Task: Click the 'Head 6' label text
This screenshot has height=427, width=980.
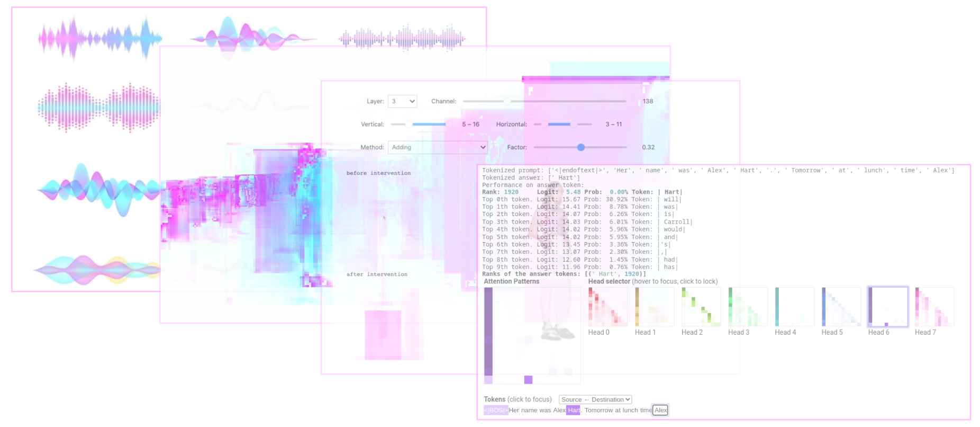Action: point(878,332)
